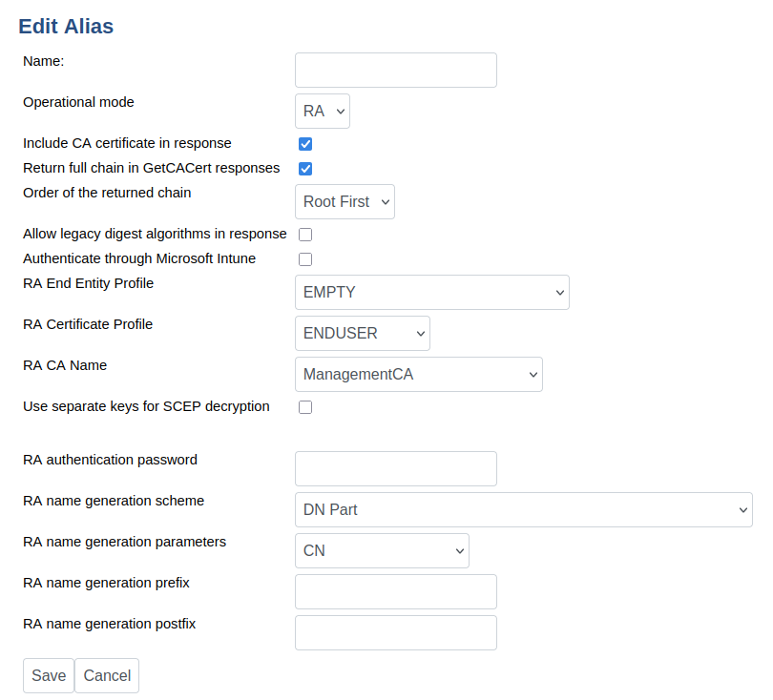Open the RA name generation parameters dropdown

pos(382,550)
